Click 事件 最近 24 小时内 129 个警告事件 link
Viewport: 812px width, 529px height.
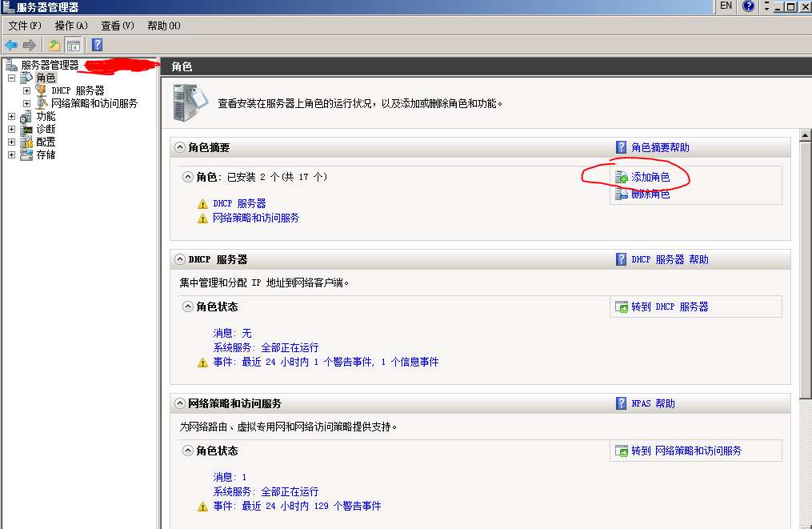click(x=297, y=507)
